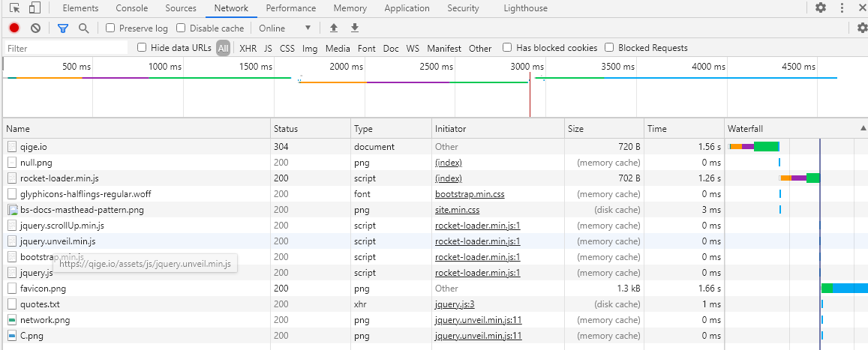Screen dimensions: 868x350
Task: Focus the Filter text input
Action: 67,48
